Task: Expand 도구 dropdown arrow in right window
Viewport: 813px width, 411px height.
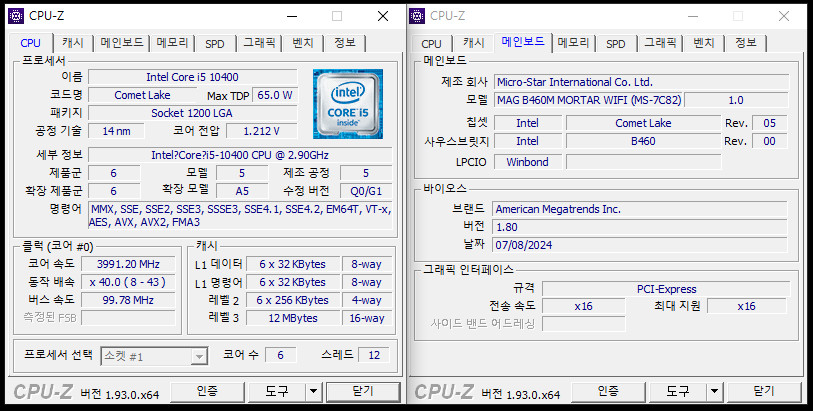Action: (x=714, y=391)
